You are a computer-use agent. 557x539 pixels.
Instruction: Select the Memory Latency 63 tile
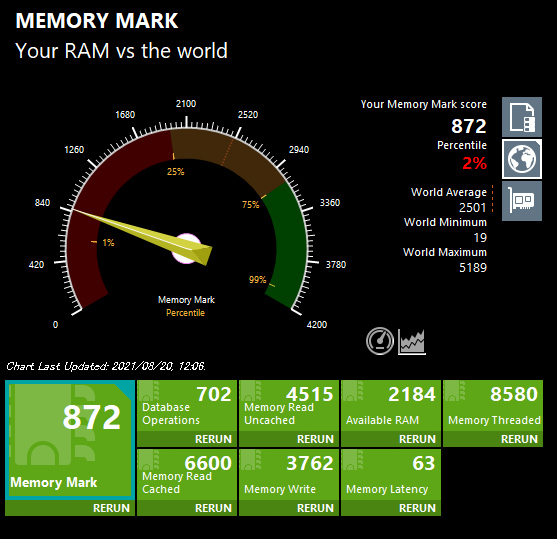pyautogui.click(x=391, y=475)
